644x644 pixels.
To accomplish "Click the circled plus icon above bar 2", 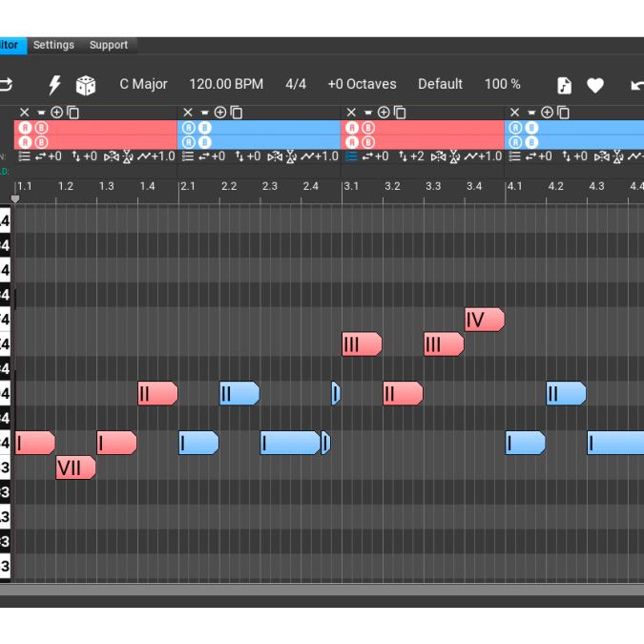I will click(x=220, y=113).
